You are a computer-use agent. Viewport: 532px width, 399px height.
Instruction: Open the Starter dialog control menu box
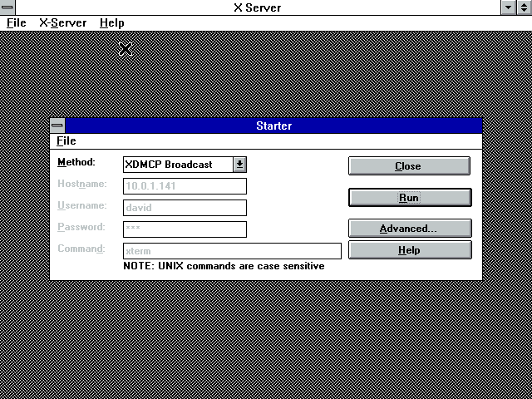click(x=57, y=126)
